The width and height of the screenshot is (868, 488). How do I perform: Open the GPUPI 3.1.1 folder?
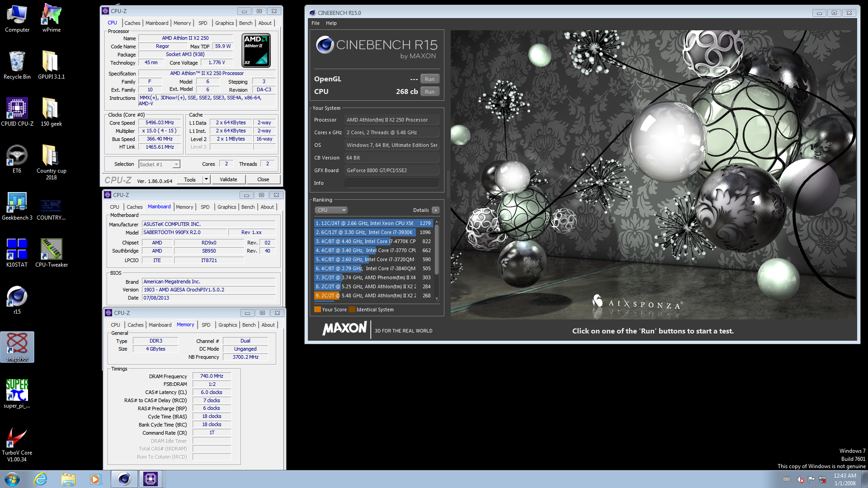[52, 66]
